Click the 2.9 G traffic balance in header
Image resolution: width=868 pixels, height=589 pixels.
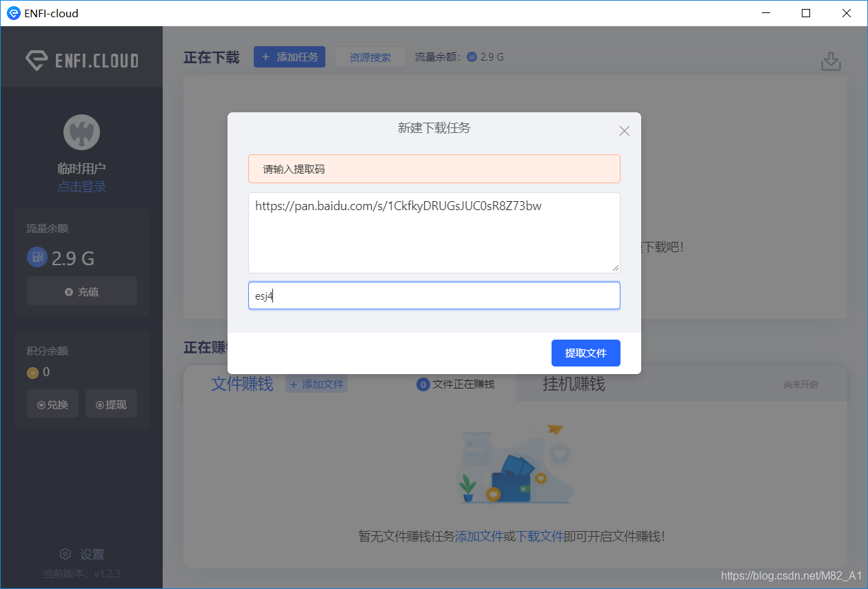(485, 57)
